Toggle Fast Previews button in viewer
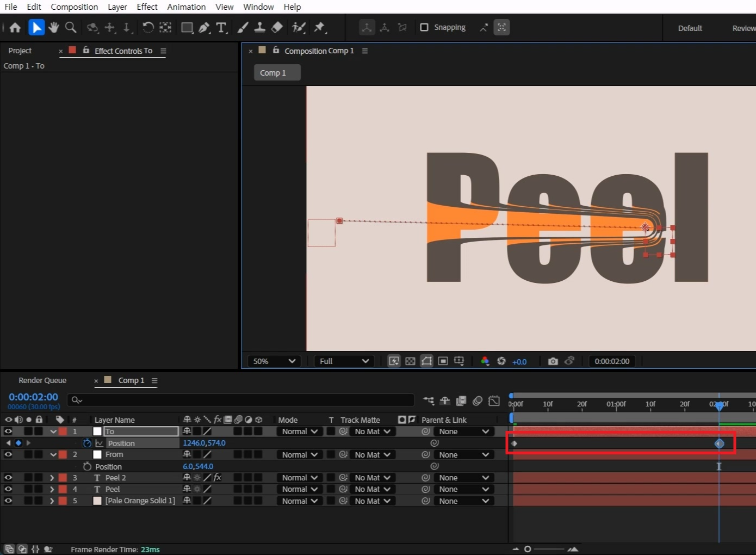 [x=394, y=361]
